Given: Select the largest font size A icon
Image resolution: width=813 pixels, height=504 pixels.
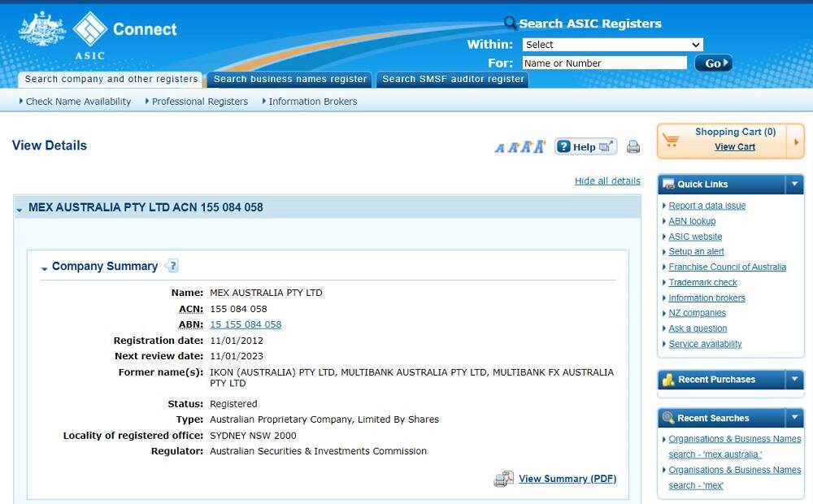Looking at the screenshot, I should coord(539,147).
